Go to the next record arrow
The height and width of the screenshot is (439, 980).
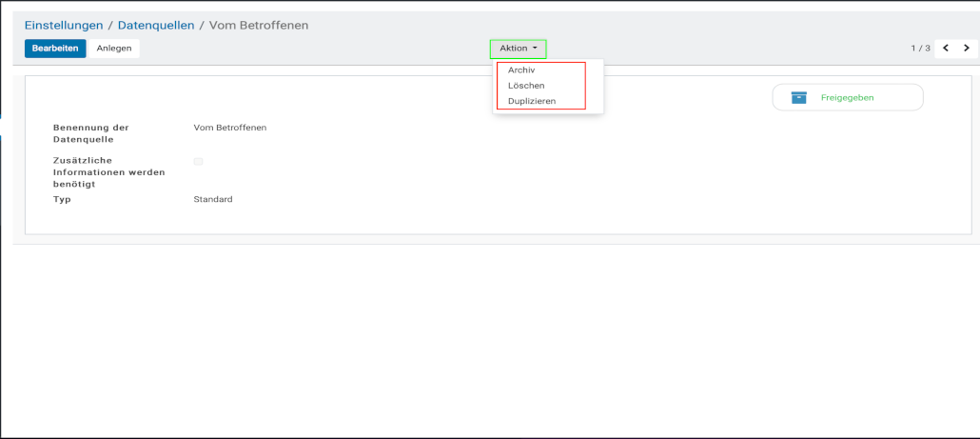pos(967,49)
